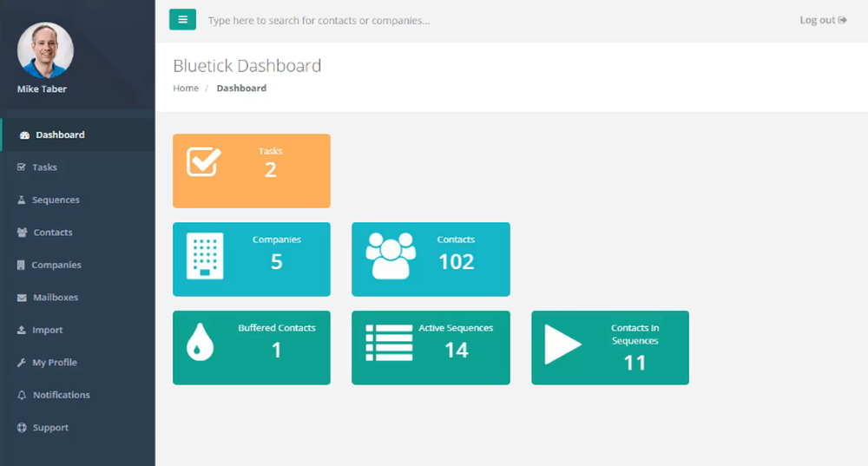Screen dimensions: 868x466
Task: Click the Log out link
Action: point(823,20)
